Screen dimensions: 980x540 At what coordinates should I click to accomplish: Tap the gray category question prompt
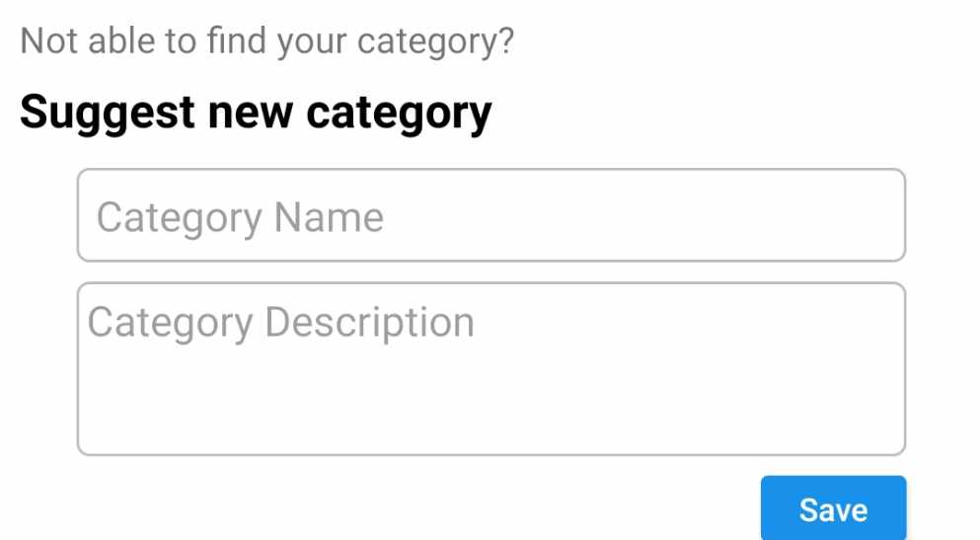[x=266, y=41]
